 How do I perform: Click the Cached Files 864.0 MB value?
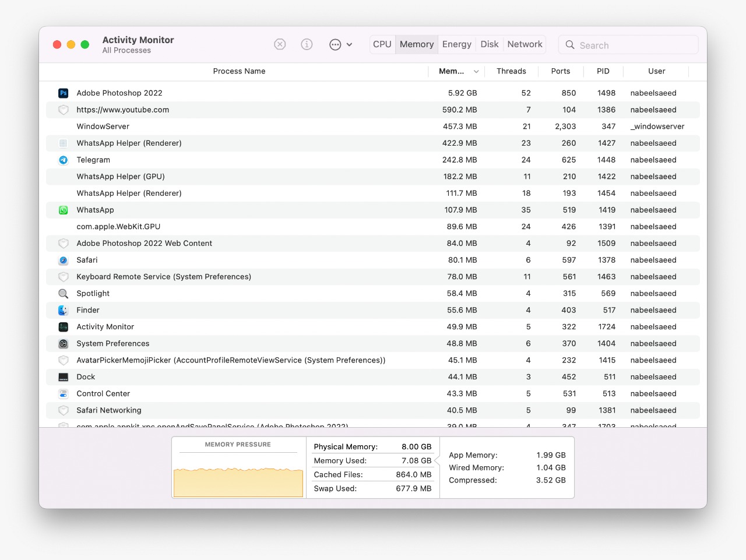(x=414, y=475)
